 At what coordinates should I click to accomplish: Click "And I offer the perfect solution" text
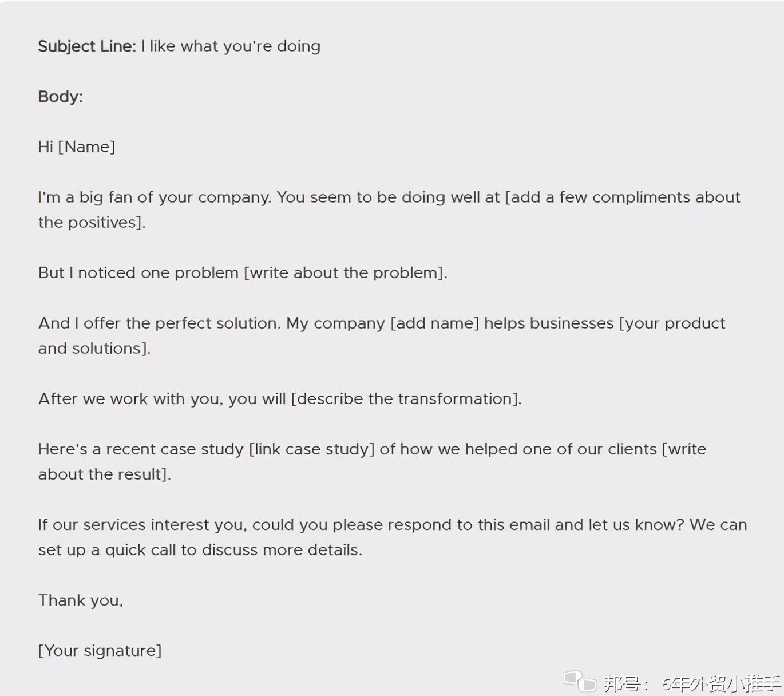(159, 323)
